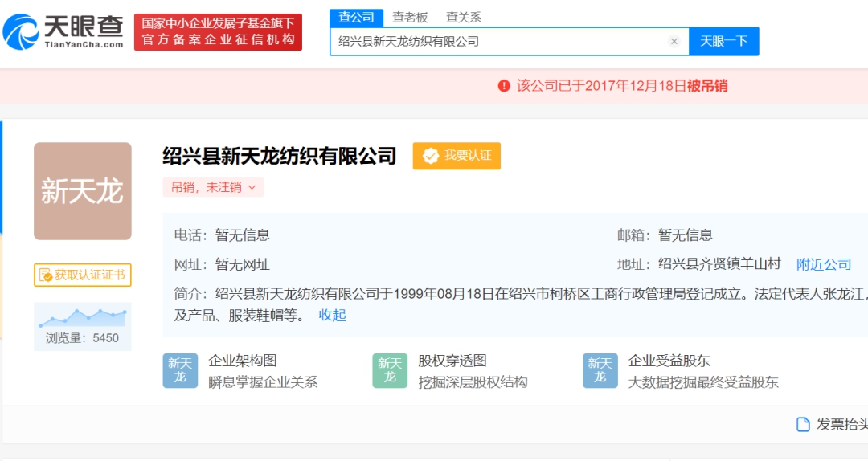Click 瞬息掌握企业关系 subtitle

point(263,382)
